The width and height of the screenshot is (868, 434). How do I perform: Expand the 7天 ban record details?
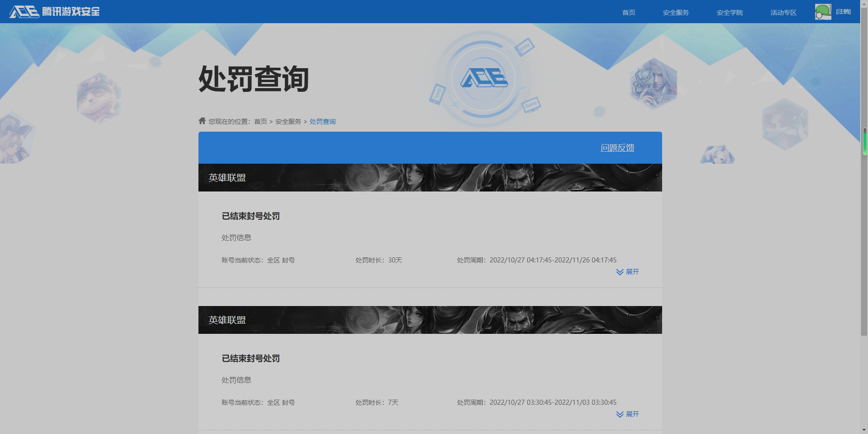pyautogui.click(x=627, y=414)
